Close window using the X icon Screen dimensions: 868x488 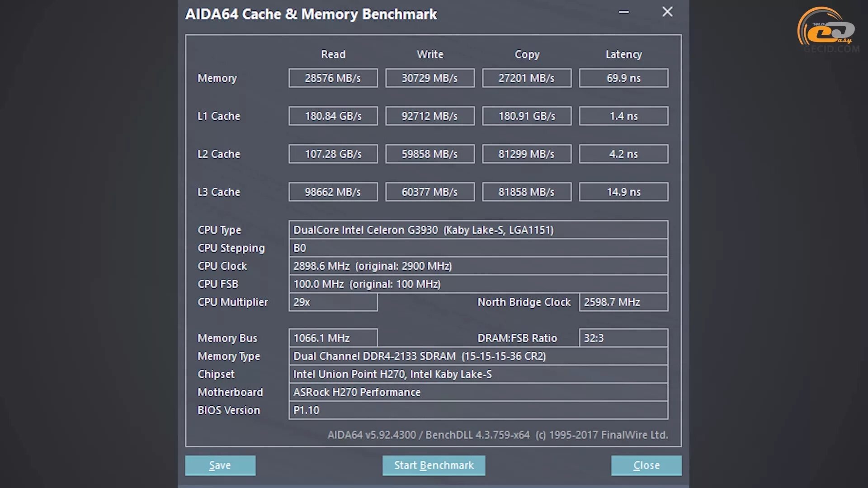[x=667, y=12]
